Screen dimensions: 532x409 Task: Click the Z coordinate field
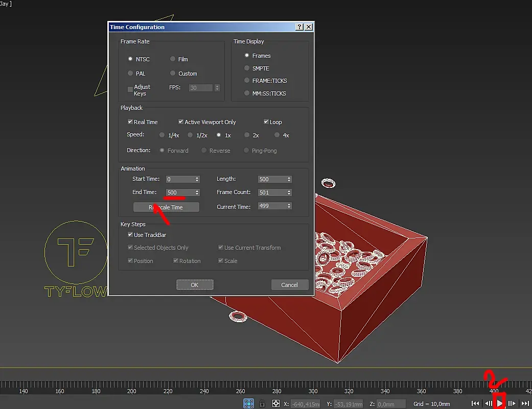click(x=391, y=404)
